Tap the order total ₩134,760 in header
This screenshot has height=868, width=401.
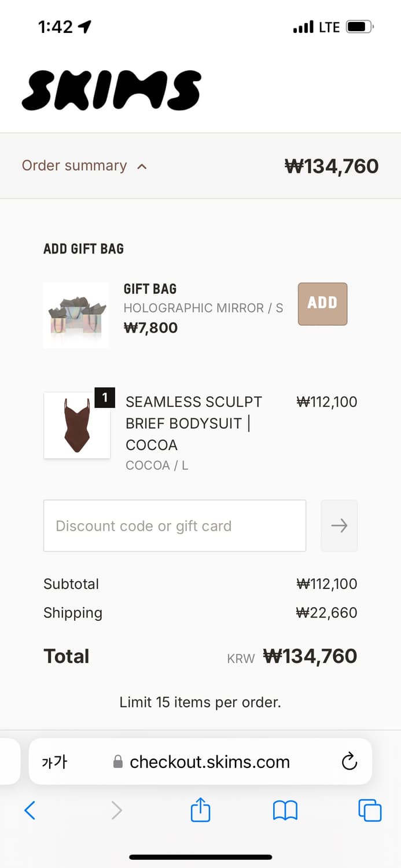point(332,166)
